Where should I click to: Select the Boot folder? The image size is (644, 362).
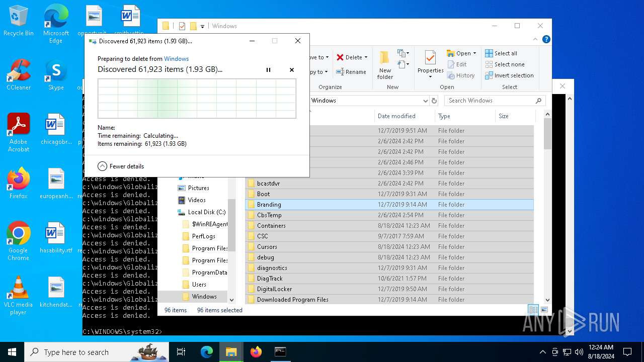coord(389,194)
